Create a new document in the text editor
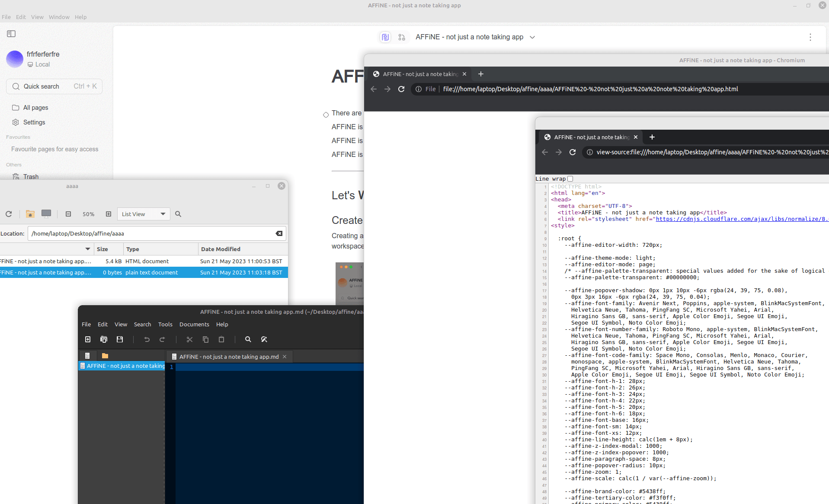This screenshot has width=829, height=504. pyautogui.click(x=88, y=339)
